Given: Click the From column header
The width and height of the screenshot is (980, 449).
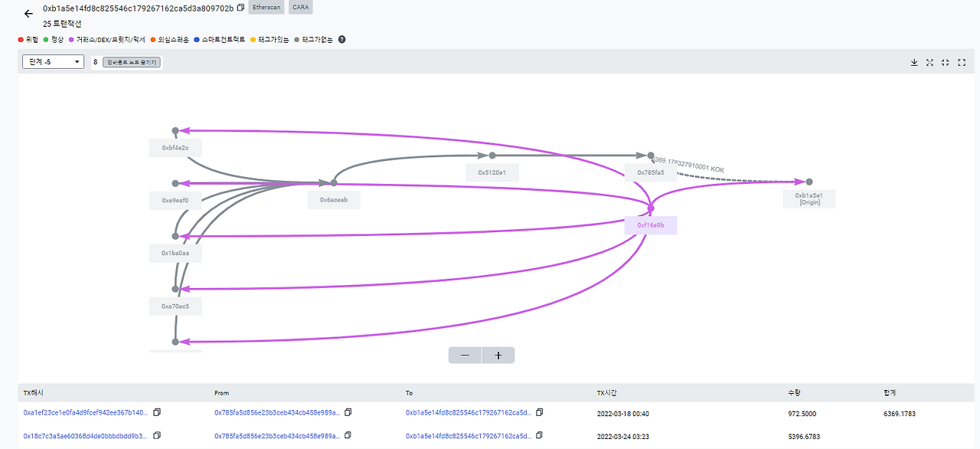Looking at the screenshot, I should pos(222,392).
